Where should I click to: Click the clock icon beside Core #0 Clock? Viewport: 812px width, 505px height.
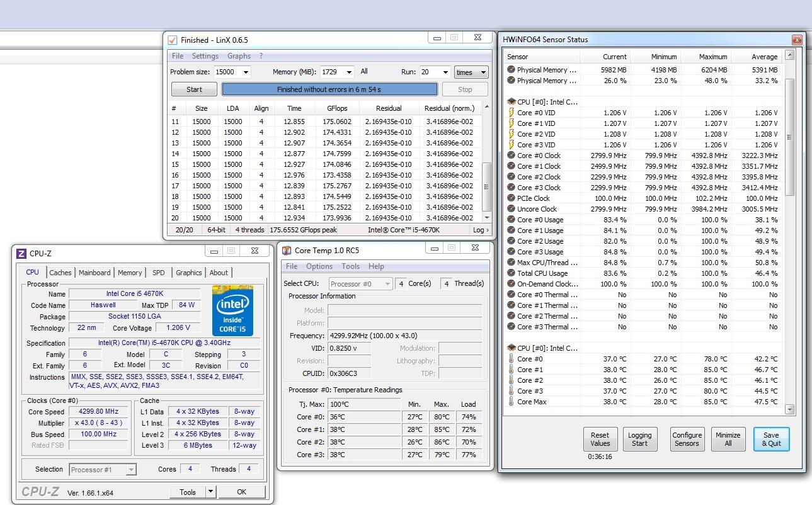(x=511, y=156)
